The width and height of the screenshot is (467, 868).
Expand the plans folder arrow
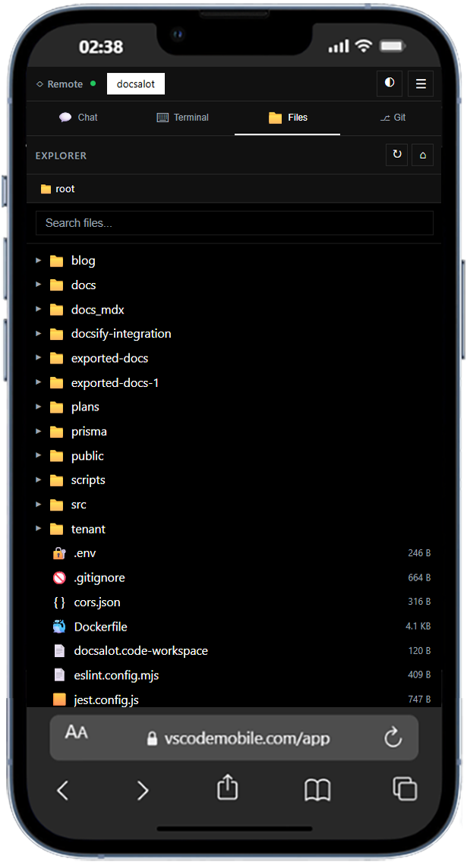click(x=38, y=407)
